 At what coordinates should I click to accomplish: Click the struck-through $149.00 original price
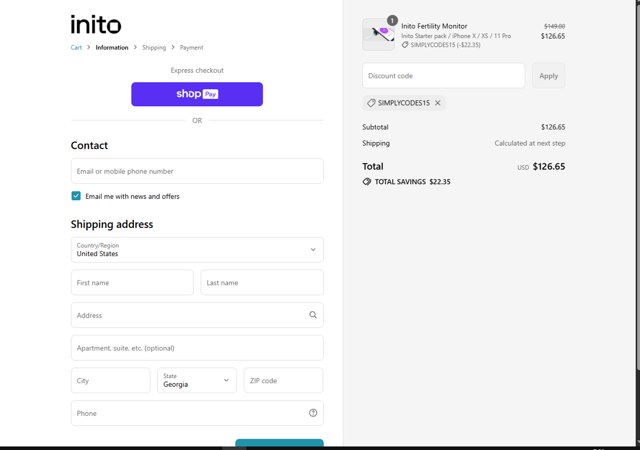point(554,26)
